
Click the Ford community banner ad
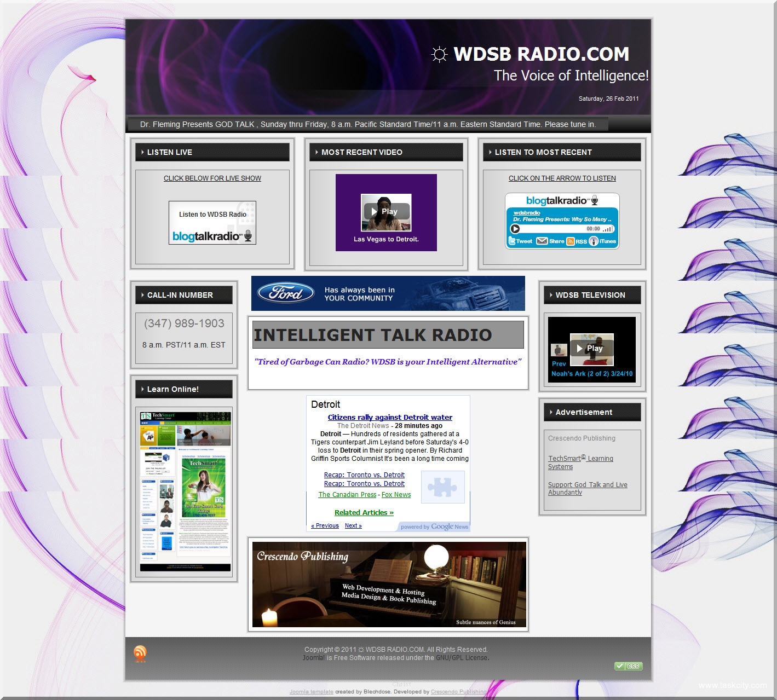click(388, 293)
